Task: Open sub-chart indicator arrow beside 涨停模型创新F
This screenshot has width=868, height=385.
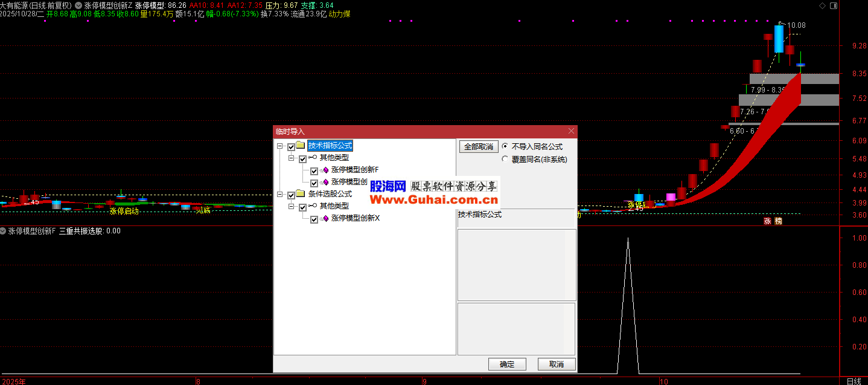Action: pos(4,231)
